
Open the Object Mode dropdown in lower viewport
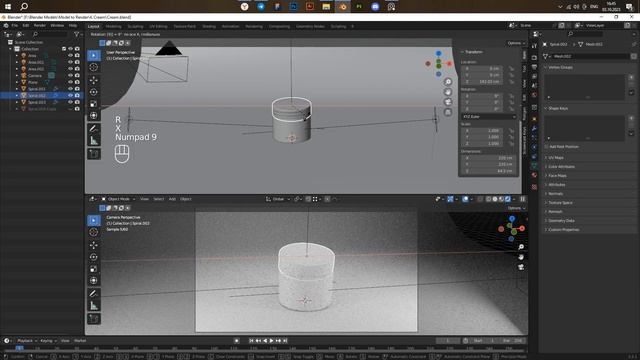pyautogui.click(x=118, y=199)
